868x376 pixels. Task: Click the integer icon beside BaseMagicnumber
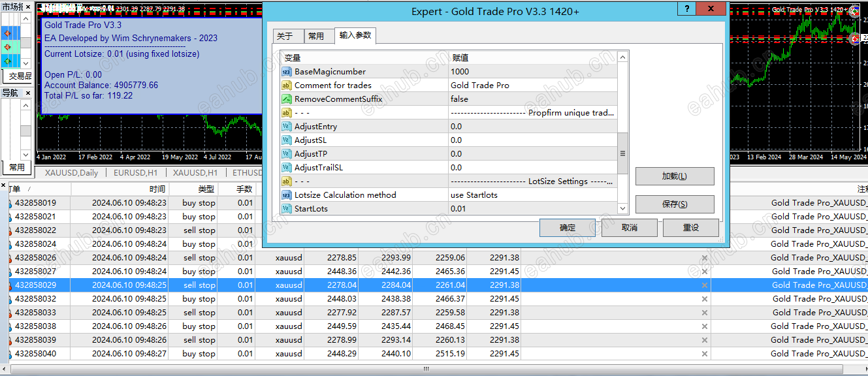[286, 72]
